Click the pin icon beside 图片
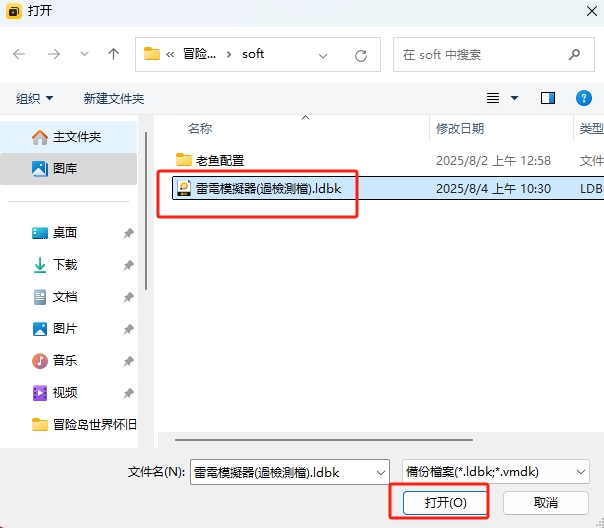Screen dimensions: 604x528 pos(128,329)
